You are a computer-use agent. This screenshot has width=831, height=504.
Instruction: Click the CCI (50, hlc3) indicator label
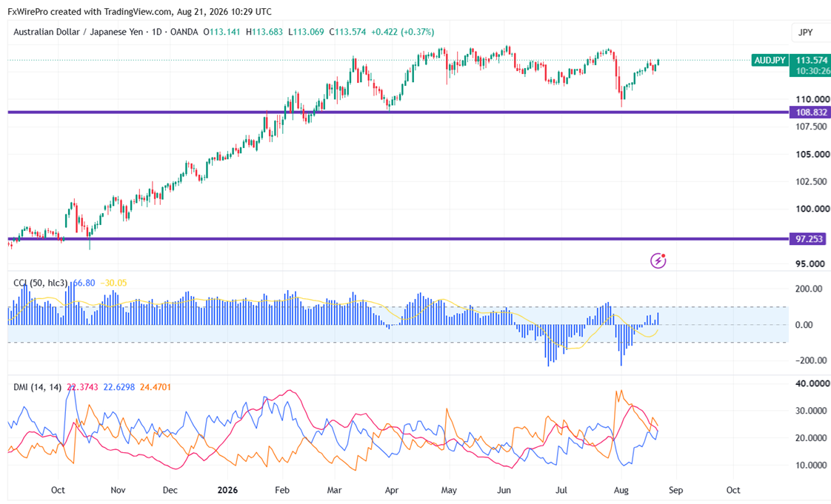(x=40, y=283)
